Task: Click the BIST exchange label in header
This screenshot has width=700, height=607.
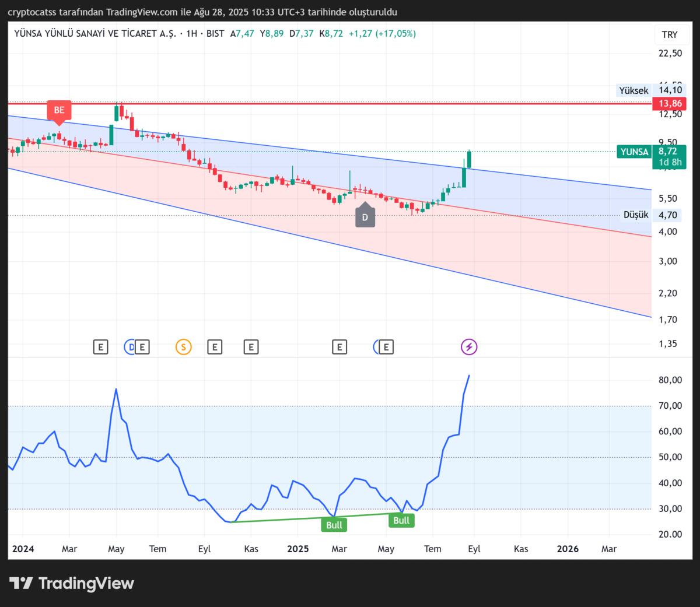Action: click(x=215, y=34)
